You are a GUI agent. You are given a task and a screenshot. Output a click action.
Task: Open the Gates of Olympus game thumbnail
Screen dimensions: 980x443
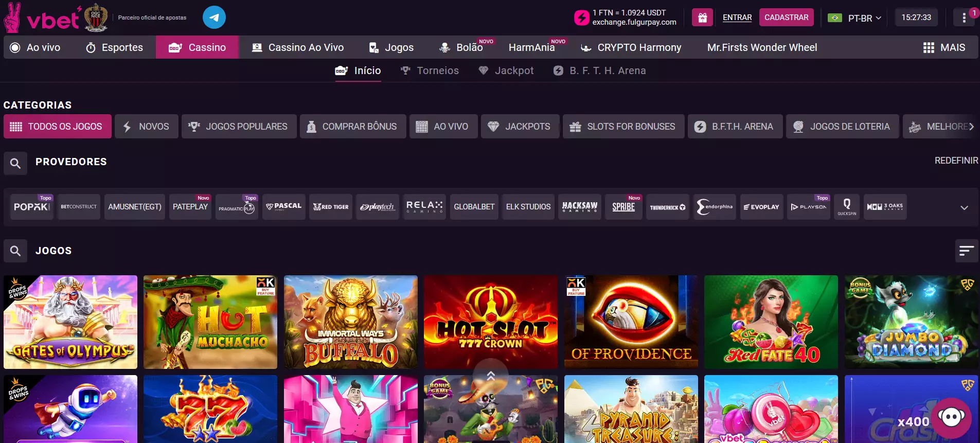70,322
